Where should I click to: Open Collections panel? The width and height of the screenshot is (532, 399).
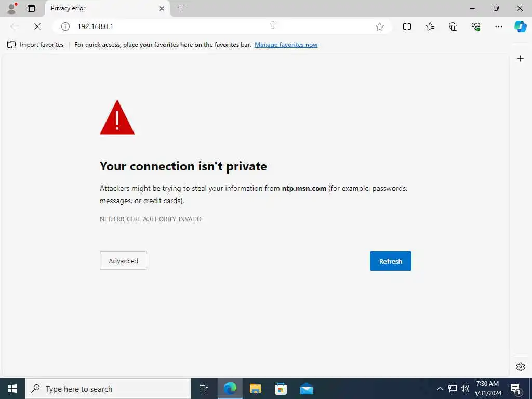click(x=453, y=26)
